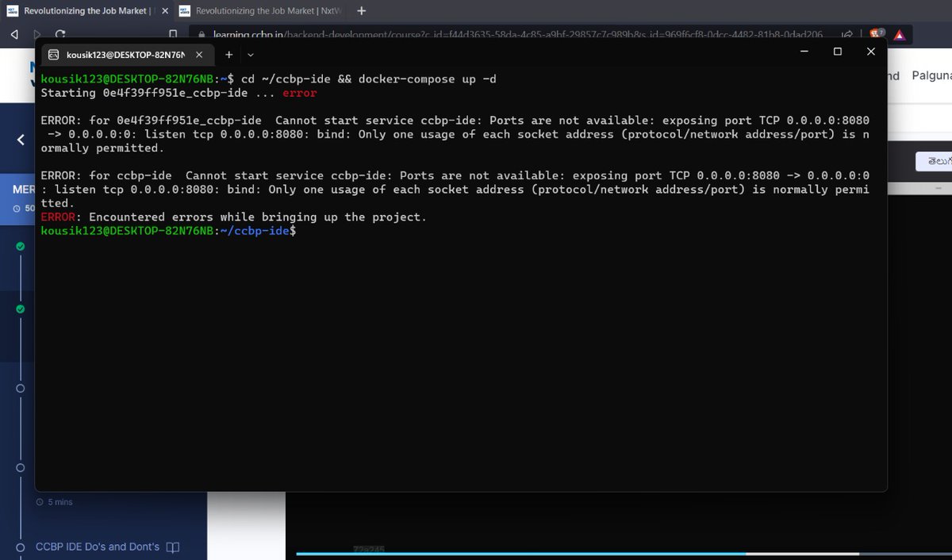The image size is (952, 560).
Task: Bookmark this page in browser
Action: click(173, 34)
